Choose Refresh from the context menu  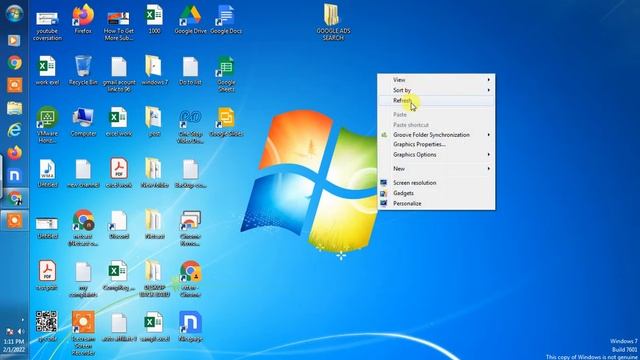coord(436,100)
